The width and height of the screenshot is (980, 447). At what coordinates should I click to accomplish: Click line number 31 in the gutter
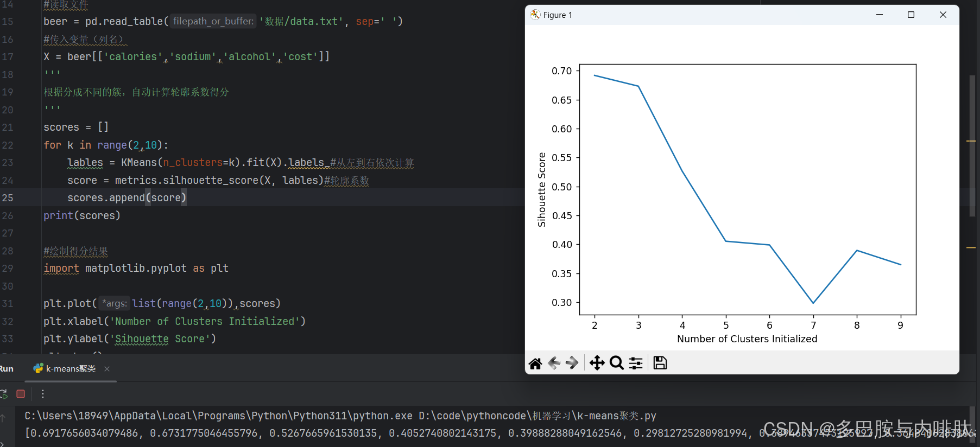point(8,303)
